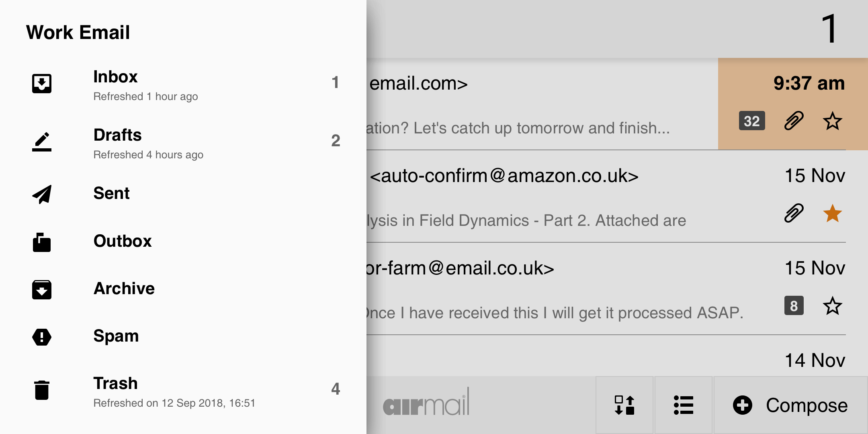Expand the 8-message thread badge

[x=794, y=306]
